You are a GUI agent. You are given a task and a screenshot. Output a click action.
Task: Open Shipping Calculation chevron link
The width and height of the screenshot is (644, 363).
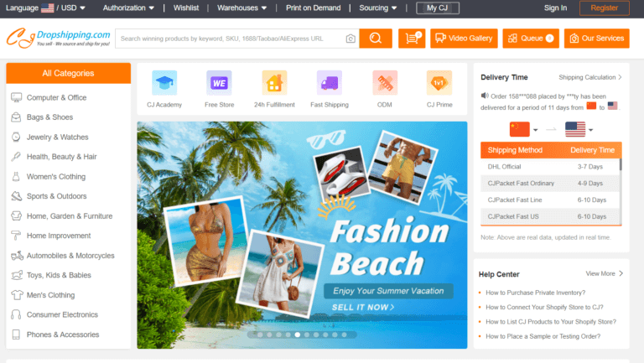tap(590, 77)
